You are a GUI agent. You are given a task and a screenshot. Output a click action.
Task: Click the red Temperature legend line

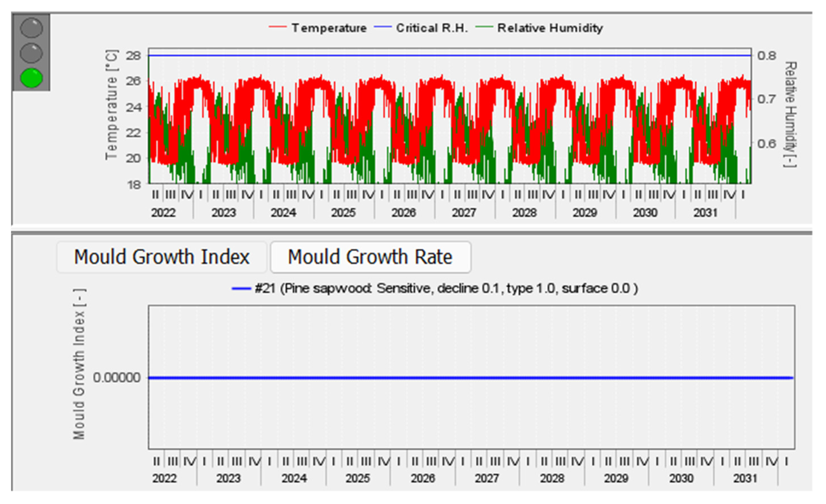click(x=277, y=27)
